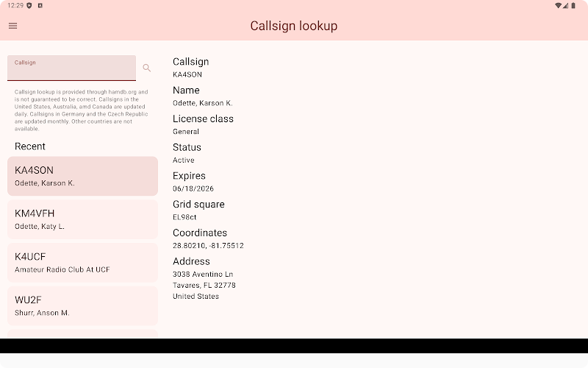
Task: Click the Callsign lookup page title
Action: point(294,26)
